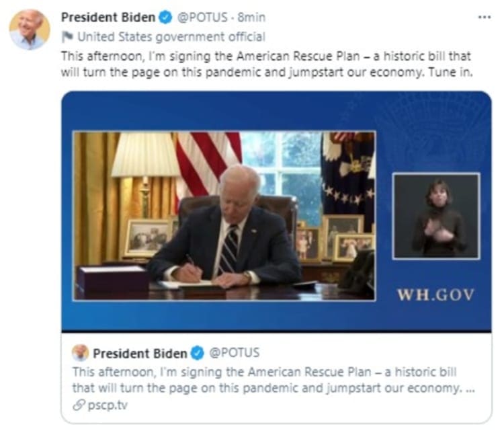Click the quoted tweet text preview
Screen dimensions: 504x431
tap(274, 380)
